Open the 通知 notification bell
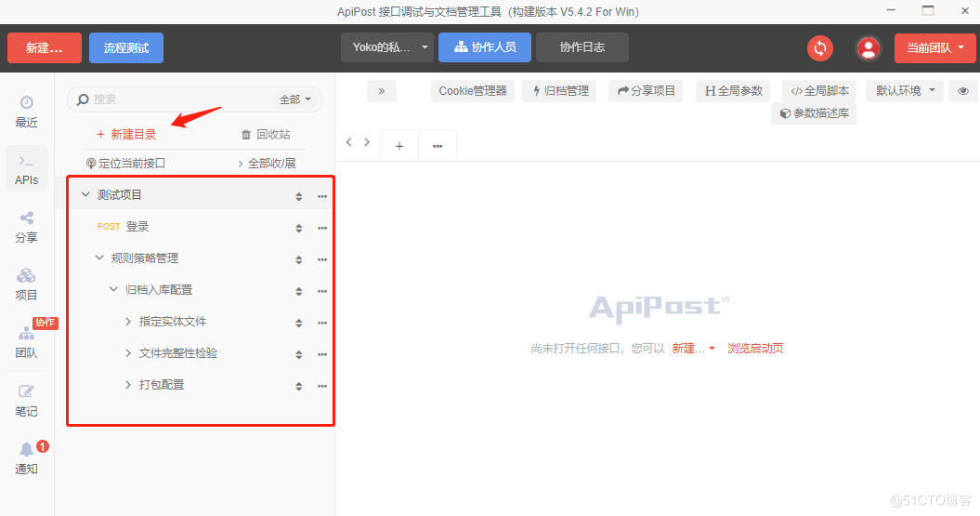 pos(26,457)
